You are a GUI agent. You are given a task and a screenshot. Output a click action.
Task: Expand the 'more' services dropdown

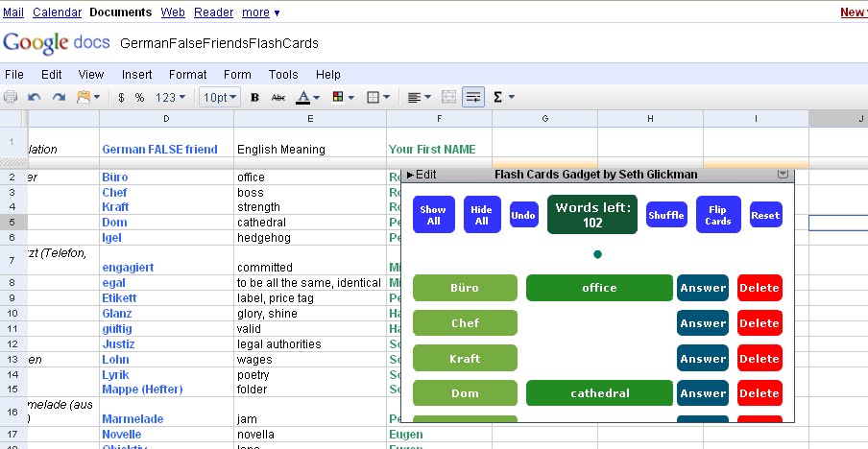[261, 12]
